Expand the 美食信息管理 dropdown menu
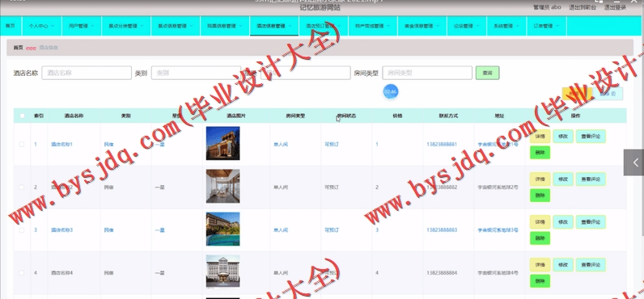The width and height of the screenshot is (644, 299). (422, 26)
